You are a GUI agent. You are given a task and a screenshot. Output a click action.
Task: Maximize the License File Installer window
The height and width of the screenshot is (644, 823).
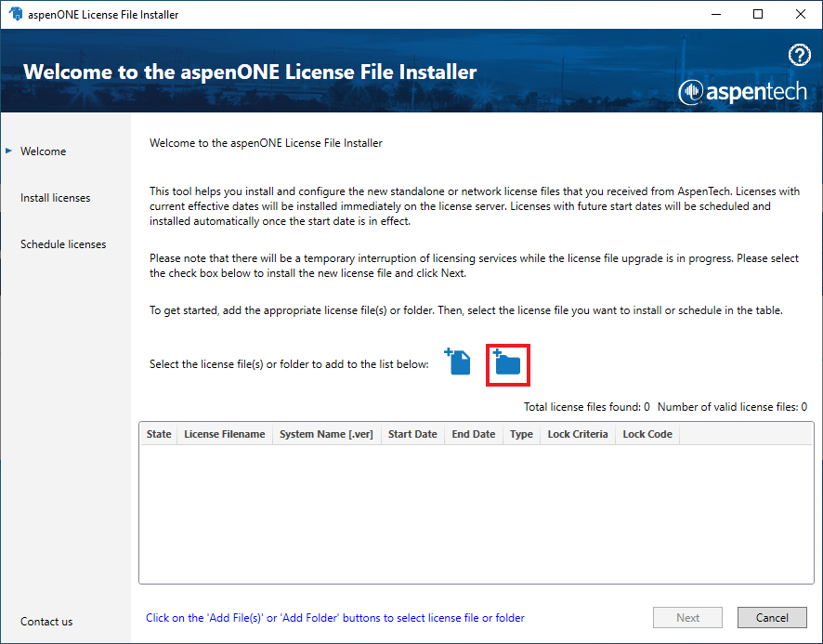pyautogui.click(x=758, y=14)
